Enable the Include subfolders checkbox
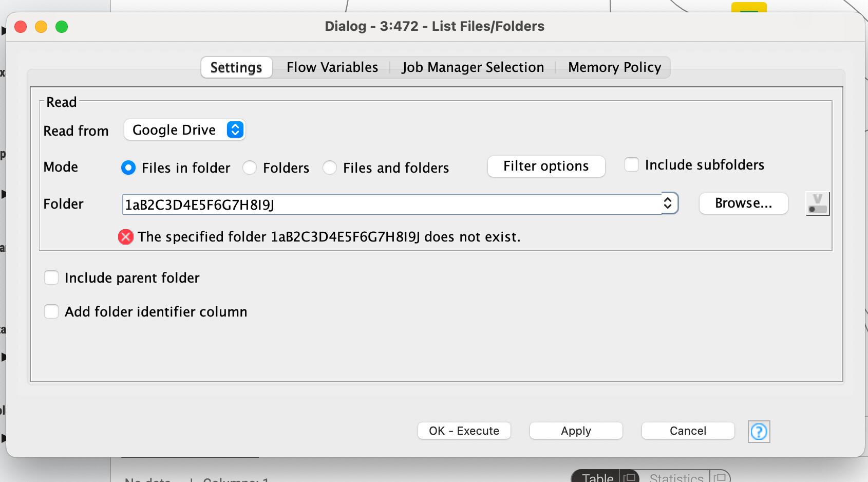Screen dimensions: 868x482 click(x=632, y=164)
